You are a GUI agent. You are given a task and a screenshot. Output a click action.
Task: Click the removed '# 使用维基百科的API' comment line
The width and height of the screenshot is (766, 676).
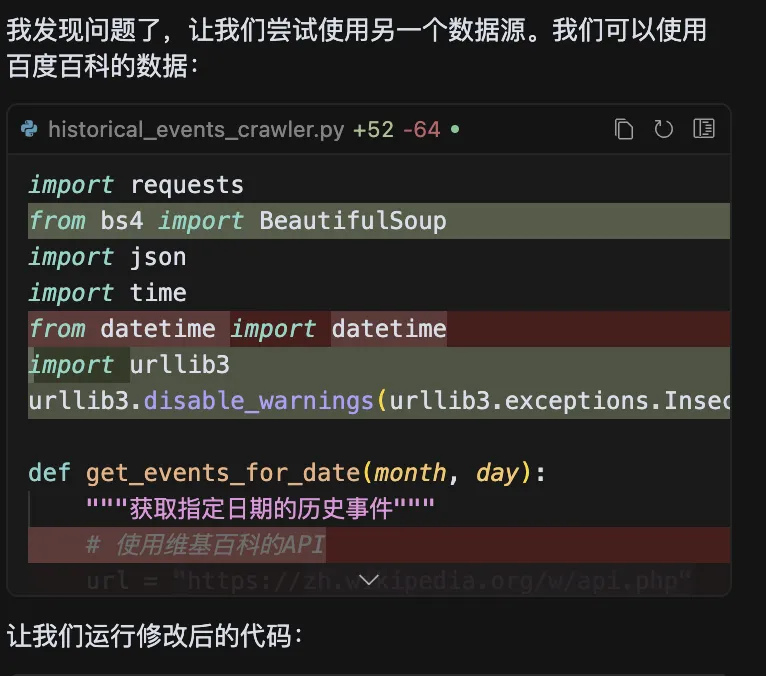(x=206, y=545)
